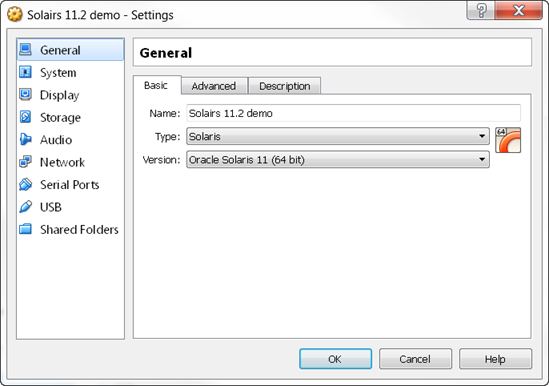Click the Serial Ports connector icon
The width and height of the screenshot is (549, 386).
(26, 184)
